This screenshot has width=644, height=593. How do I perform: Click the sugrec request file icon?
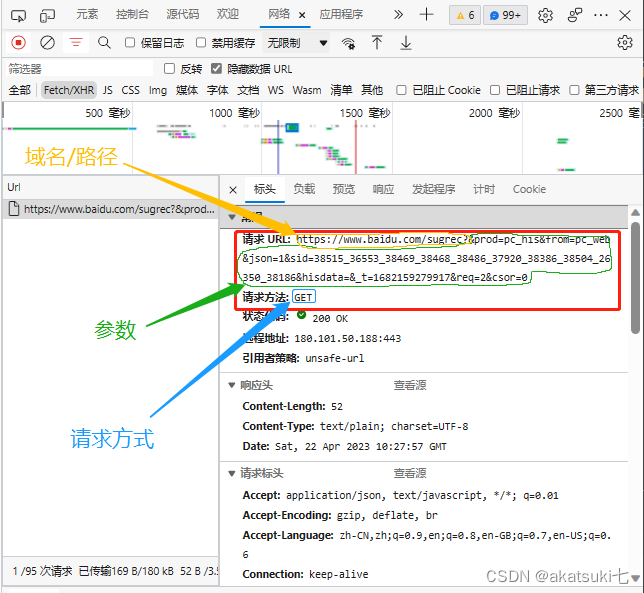click(14, 209)
